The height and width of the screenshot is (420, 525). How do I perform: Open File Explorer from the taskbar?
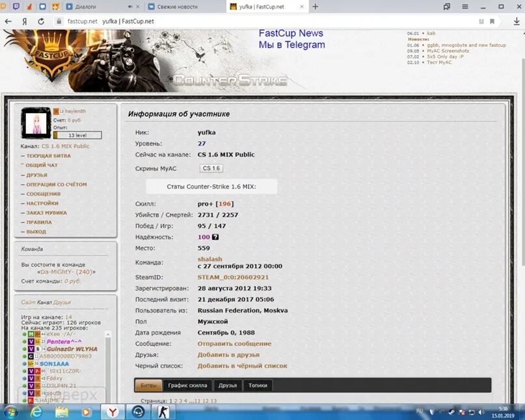(62, 412)
